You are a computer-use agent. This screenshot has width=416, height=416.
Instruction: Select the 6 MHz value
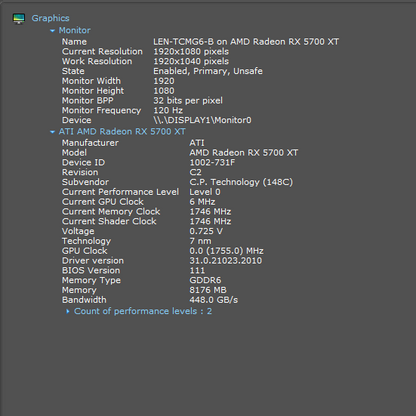[202, 202]
